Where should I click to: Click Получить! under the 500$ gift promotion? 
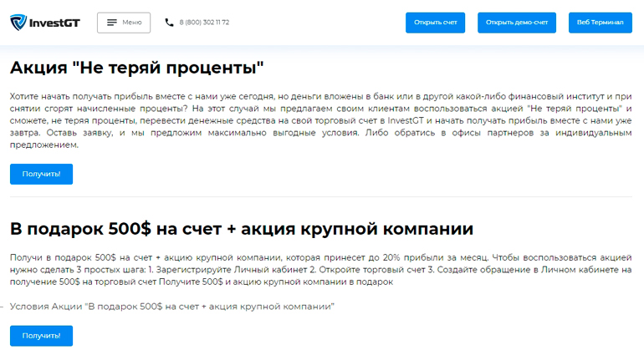[42, 336]
